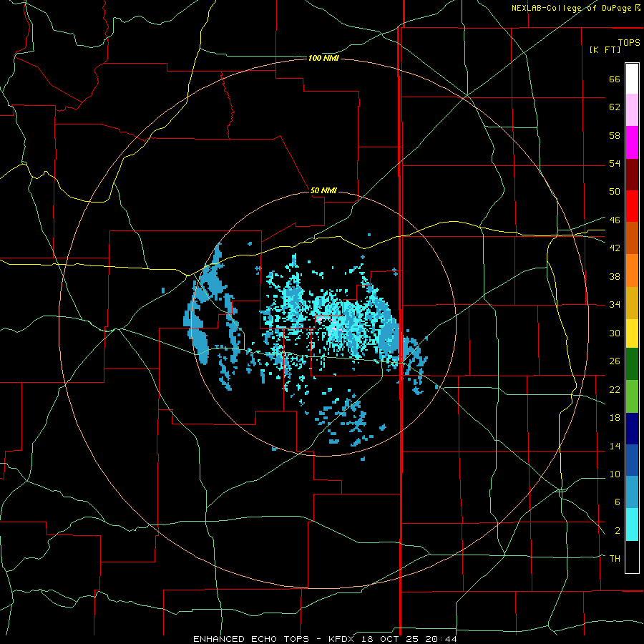644x644 pixels.
Task: Click the KFDX station identifier in caption
Action: (343, 639)
